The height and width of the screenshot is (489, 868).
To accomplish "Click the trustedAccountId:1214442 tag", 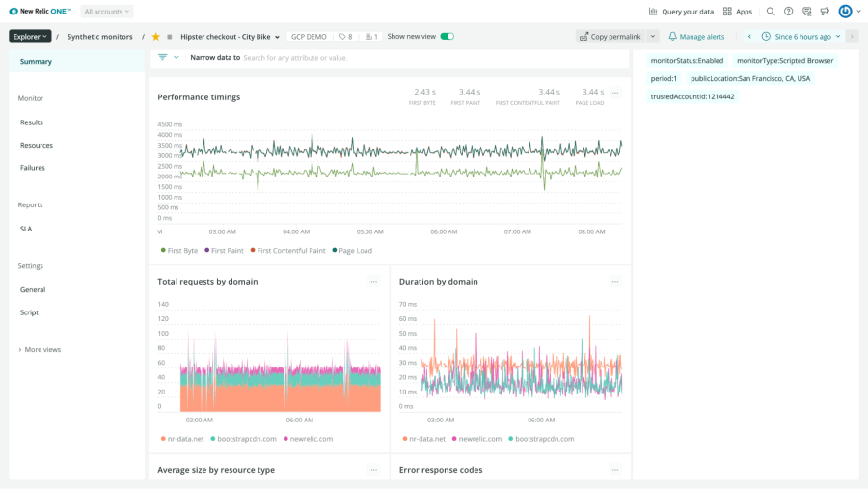I will (x=692, y=96).
